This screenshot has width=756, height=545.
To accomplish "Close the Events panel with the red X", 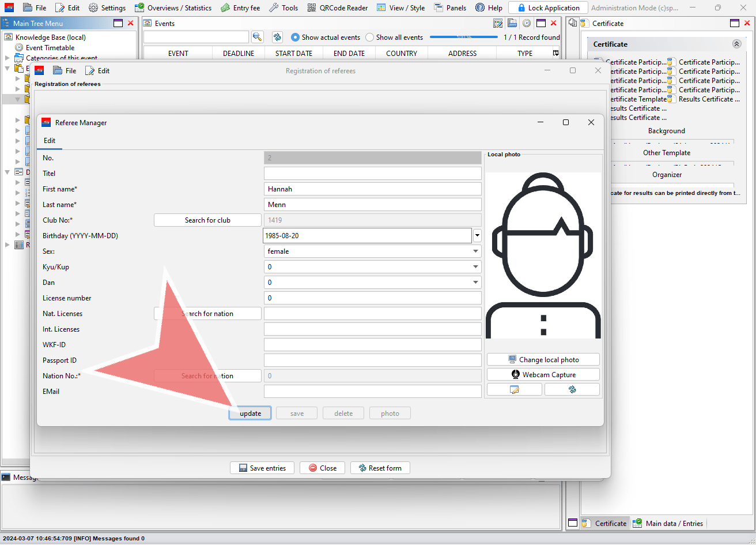I will [x=554, y=23].
